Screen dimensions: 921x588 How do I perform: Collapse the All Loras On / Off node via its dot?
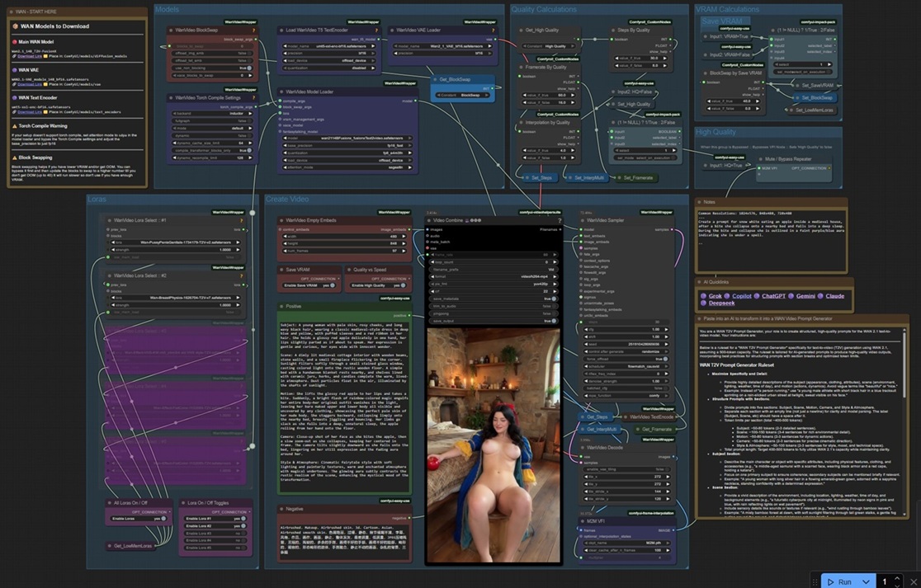point(109,503)
